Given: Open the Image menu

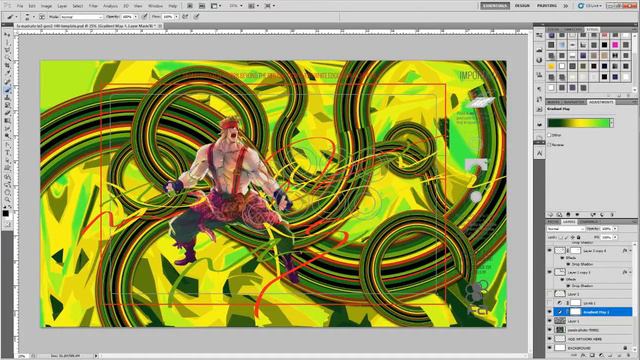Looking at the screenshot, I should click(47, 6).
